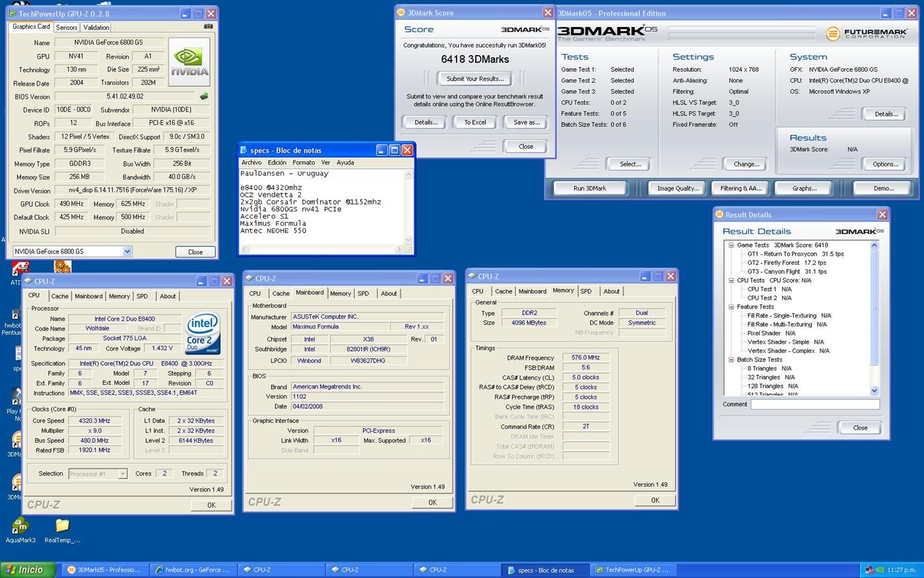The height and width of the screenshot is (578, 924).
Task: Click the Save as... button in 3DMark Score
Action: pos(526,122)
